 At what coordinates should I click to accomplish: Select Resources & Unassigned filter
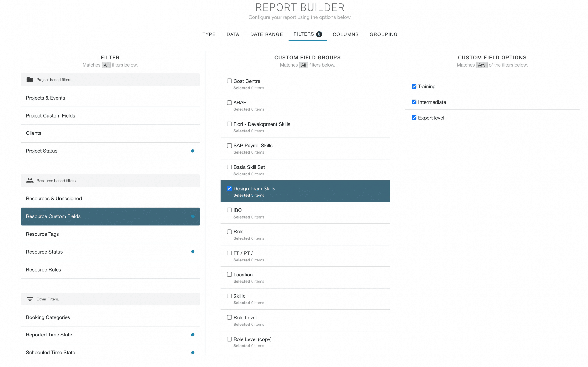click(x=110, y=199)
